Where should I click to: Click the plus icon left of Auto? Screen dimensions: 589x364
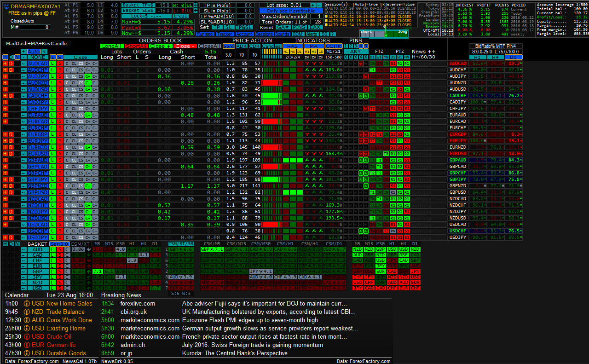coord(23,52)
